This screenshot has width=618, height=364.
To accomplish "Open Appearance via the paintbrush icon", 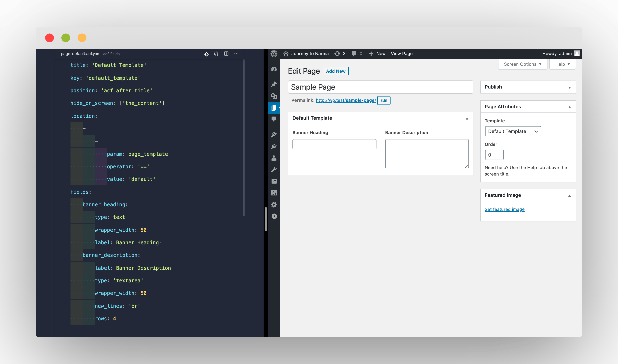I will tap(274, 135).
